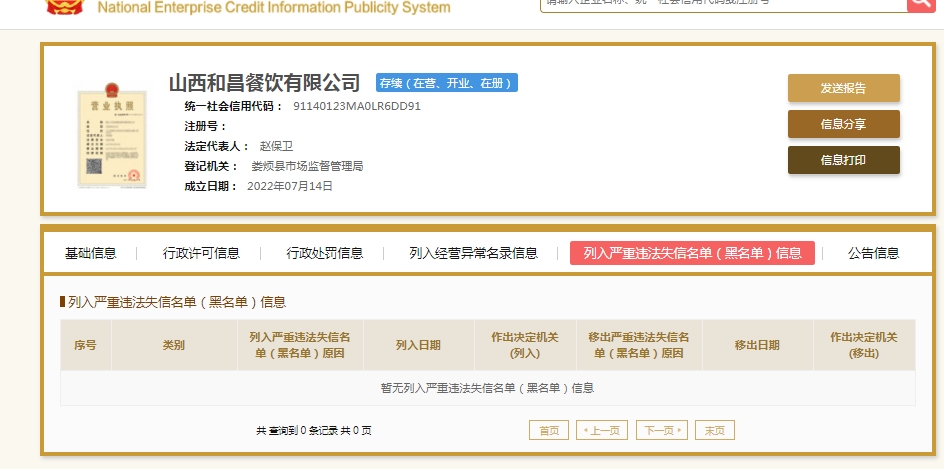This screenshot has height=469, width=944.
Task: Click company name 山西和昌餐饮有限公司
Action: click(264, 82)
